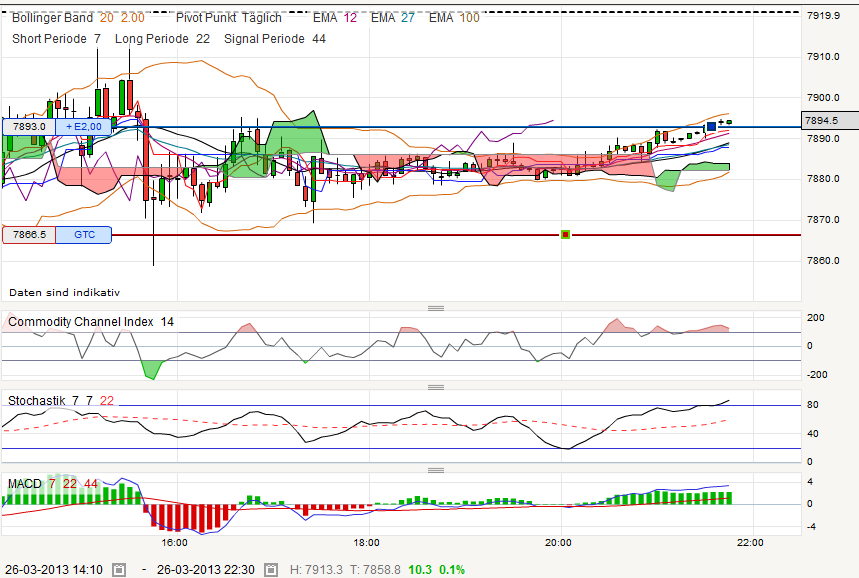The height and width of the screenshot is (578, 859).
Task: Click the Stochastik 7 7 22 label
Action: point(61,401)
